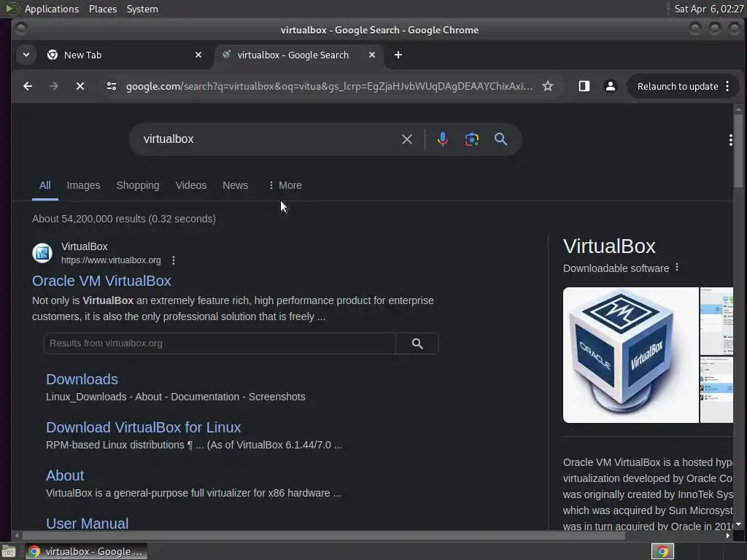Start voice search with microphone icon
This screenshot has width=747, height=560.
tap(443, 139)
